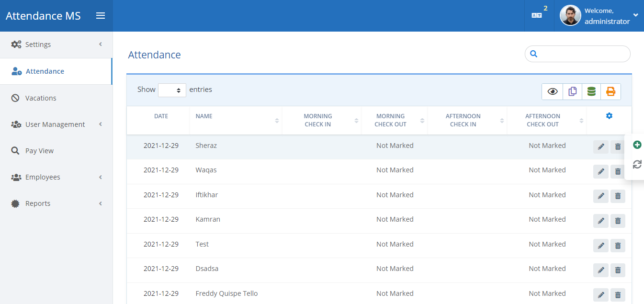Viewport: 644px width, 304px height.
Task: Toggle column visibility eye icon
Action: click(553, 91)
